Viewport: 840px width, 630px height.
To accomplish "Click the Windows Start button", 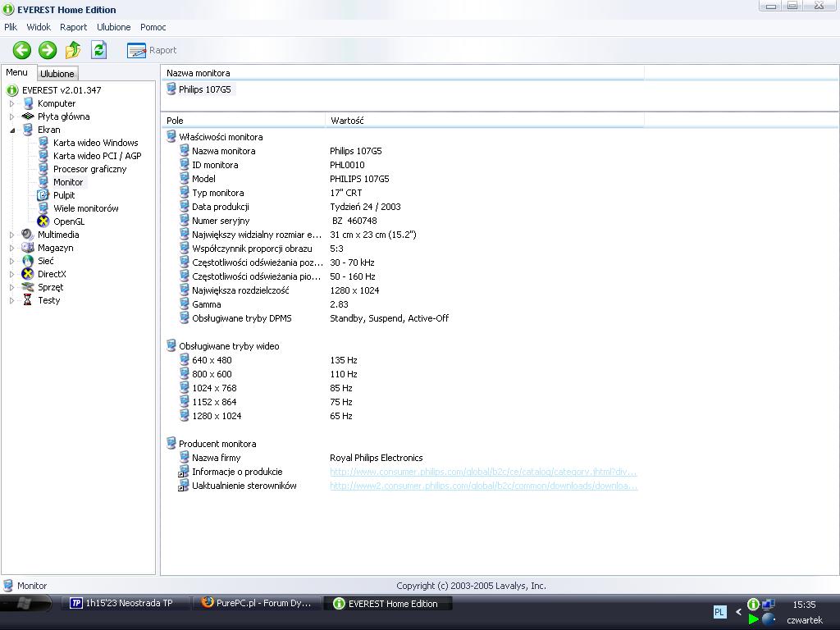I will [x=25, y=603].
